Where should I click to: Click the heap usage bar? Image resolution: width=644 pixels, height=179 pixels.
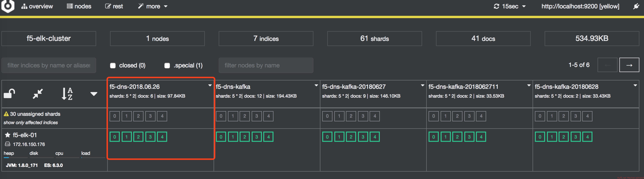[x=16, y=157]
